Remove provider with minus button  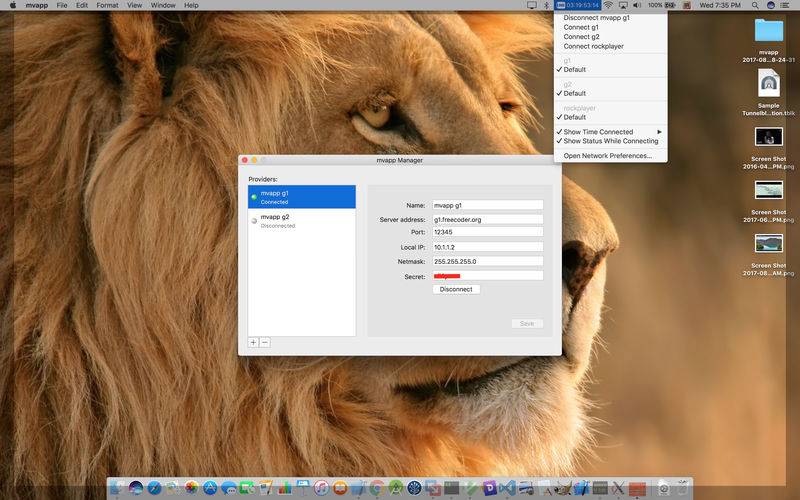(265, 342)
